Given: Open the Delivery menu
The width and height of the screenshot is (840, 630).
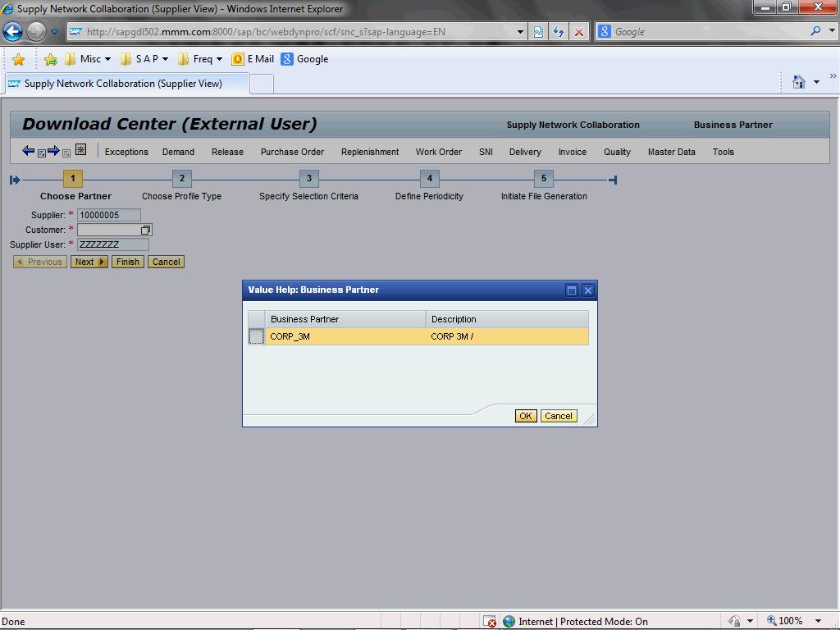Looking at the screenshot, I should [x=525, y=152].
